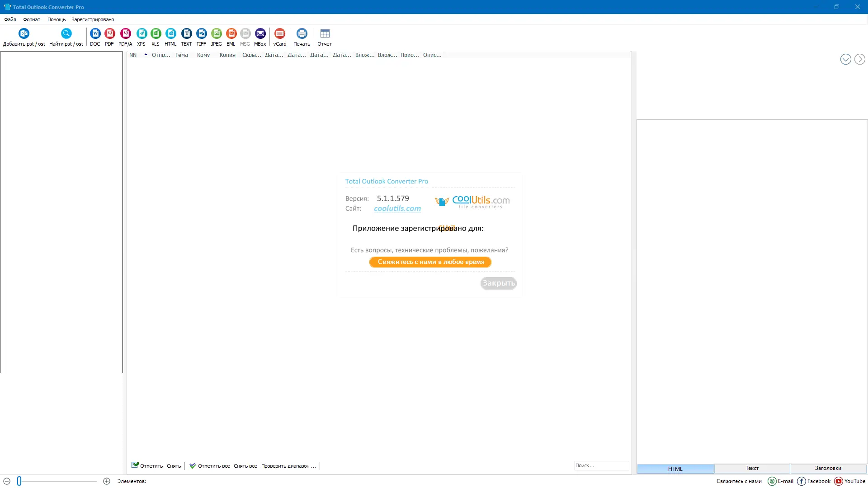Click the vCard toolbar icon
868x488 pixels.
280,34
